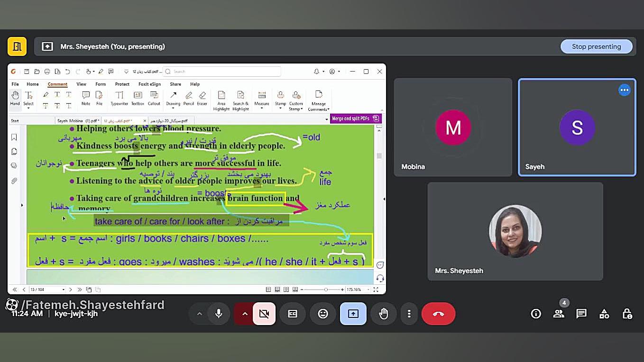Select the Textbox tool

tap(138, 98)
